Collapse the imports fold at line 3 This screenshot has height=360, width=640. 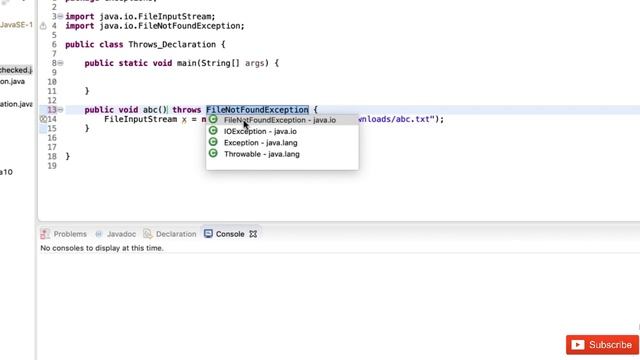[60, 16]
